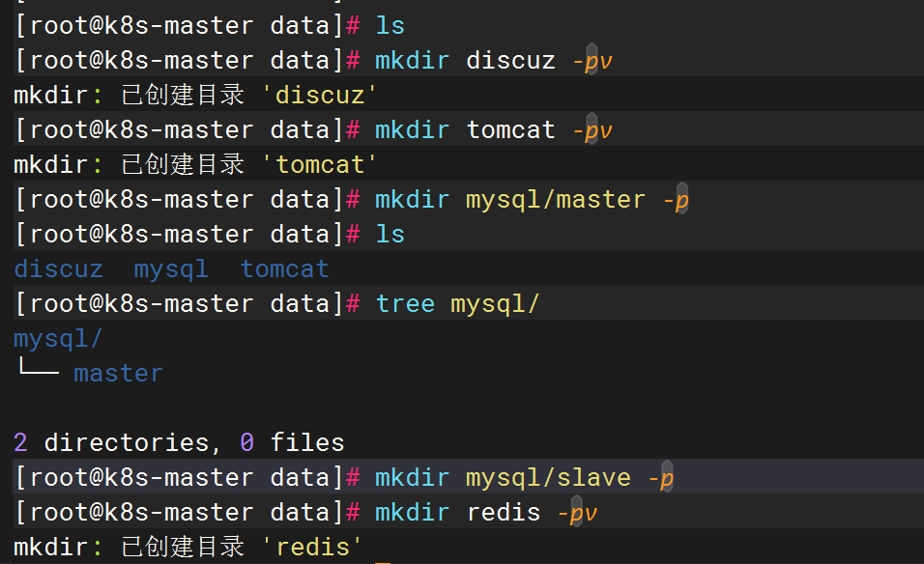
Task: Click the blue 'mysql' directory listing entry
Action: point(171,269)
